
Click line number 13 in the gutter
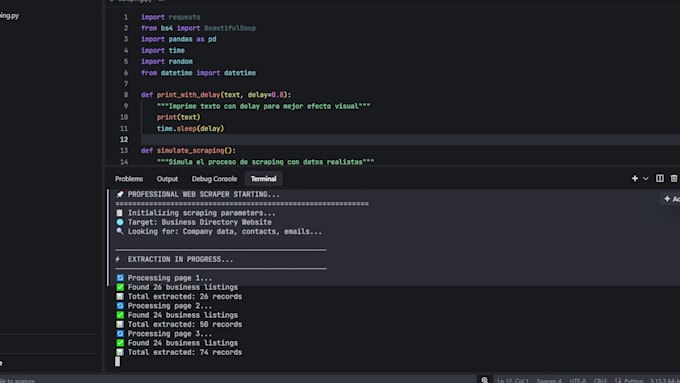point(124,151)
